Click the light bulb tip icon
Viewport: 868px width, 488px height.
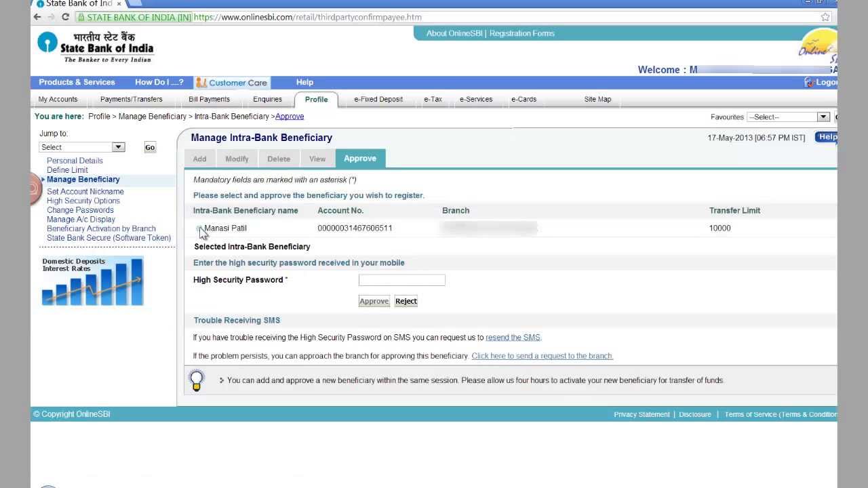[x=197, y=381]
